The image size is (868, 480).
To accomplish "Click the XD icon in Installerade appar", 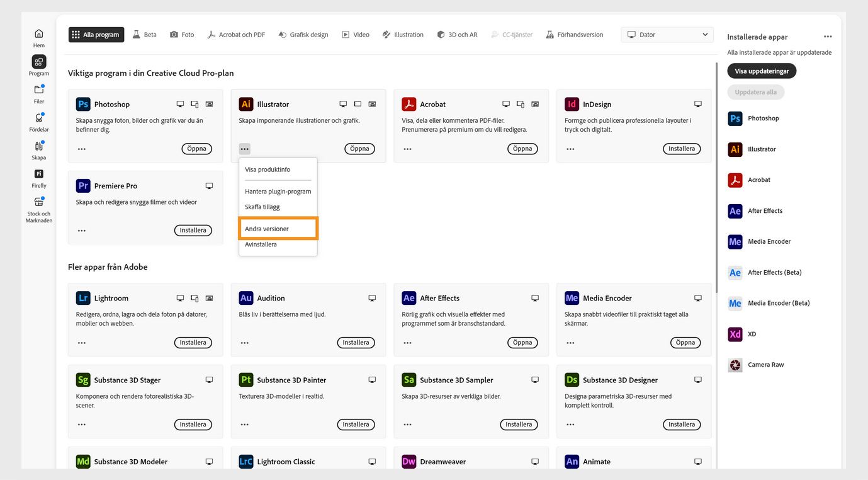I will click(735, 334).
